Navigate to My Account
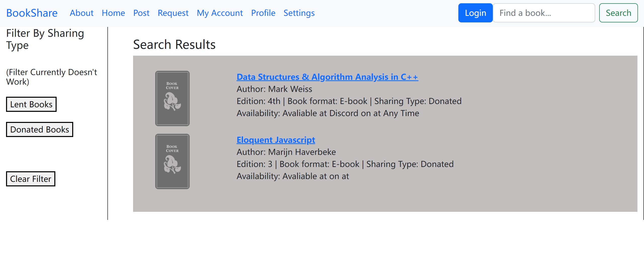 (220, 13)
